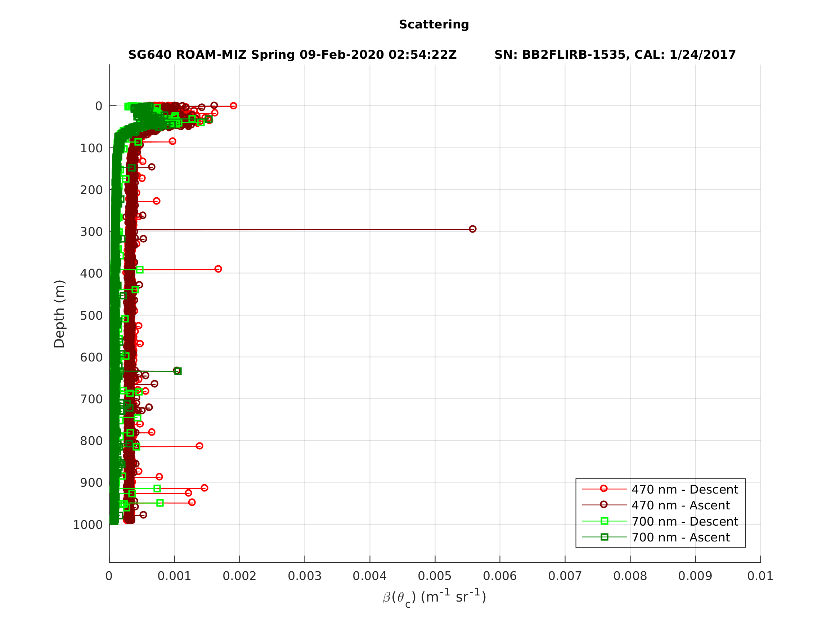Click the y-axis tick label '700'

[91, 399]
